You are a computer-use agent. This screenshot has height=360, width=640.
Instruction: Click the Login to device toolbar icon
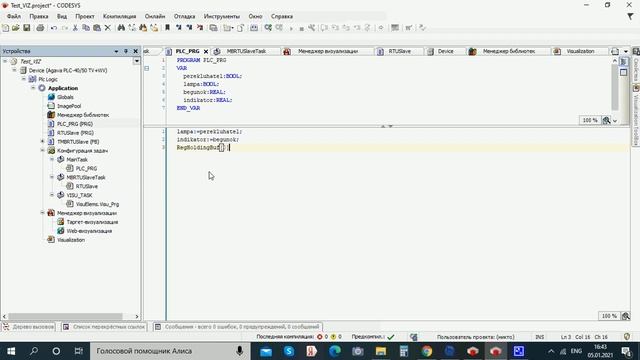[x=268, y=28]
